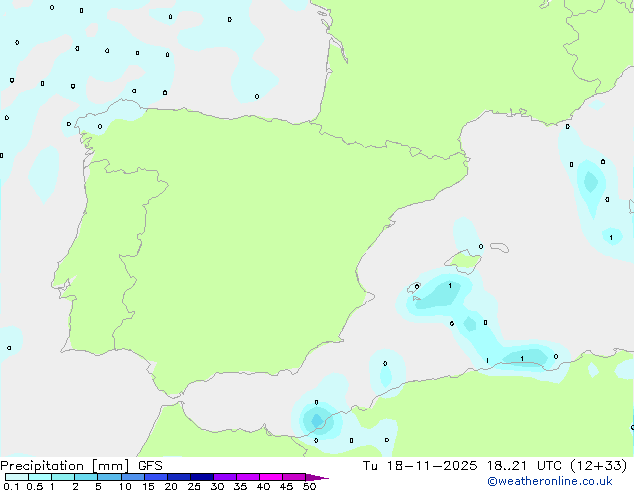This screenshot has height=490, width=634.
Task: Select the 5–10 mm legend color box
Action: 109,477
